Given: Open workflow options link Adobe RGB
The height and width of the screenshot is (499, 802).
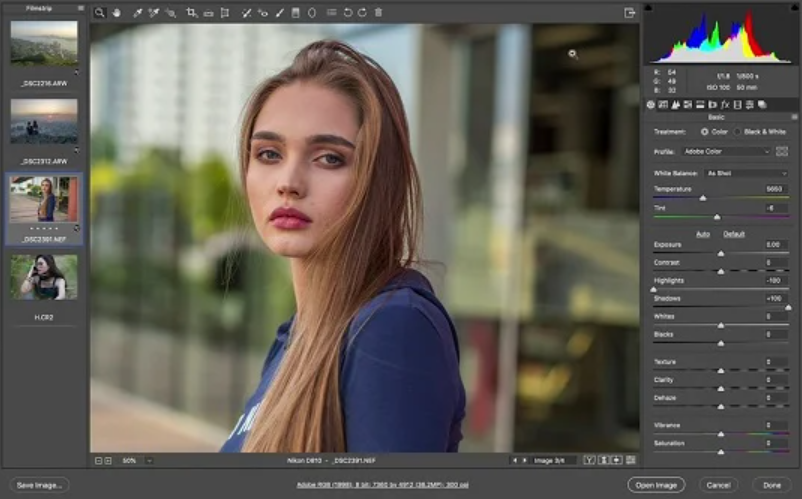Looking at the screenshot, I should click(x=383, y=485).
